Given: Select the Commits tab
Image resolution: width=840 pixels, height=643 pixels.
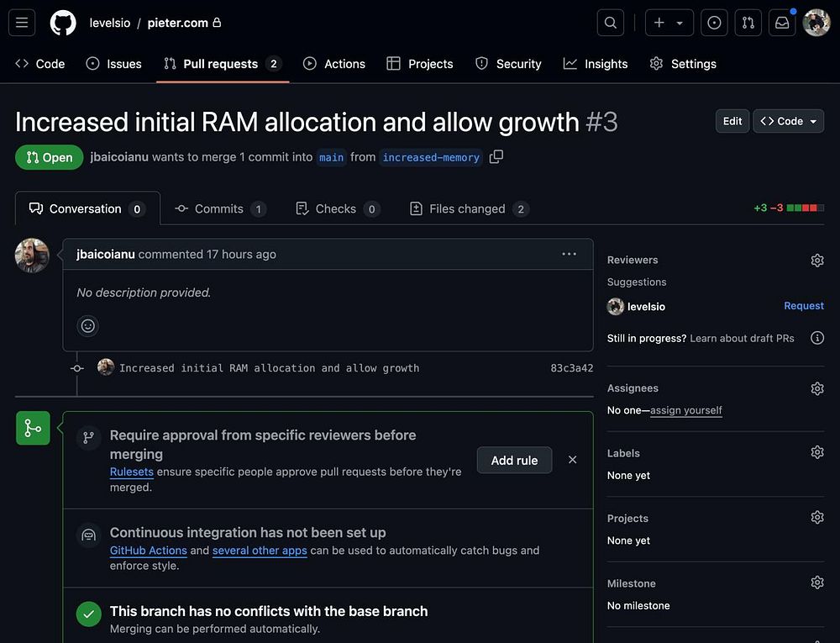Looking at the screenshot, I should tap(220, 208).
